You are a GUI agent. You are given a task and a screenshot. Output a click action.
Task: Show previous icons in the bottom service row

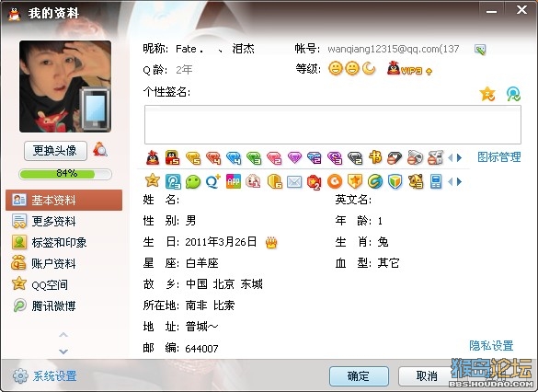tap(451, 181)
